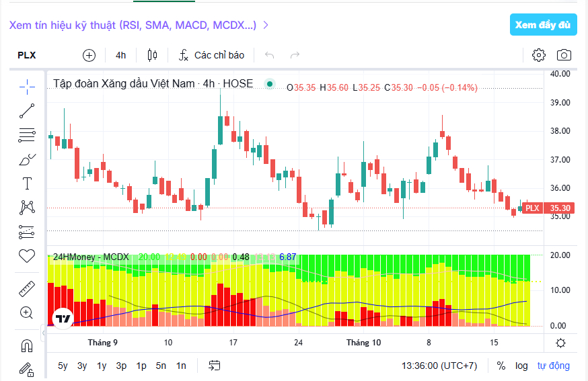Open the 4h interval selector
This screenshot has height=381, width=588.
(120, 56)
